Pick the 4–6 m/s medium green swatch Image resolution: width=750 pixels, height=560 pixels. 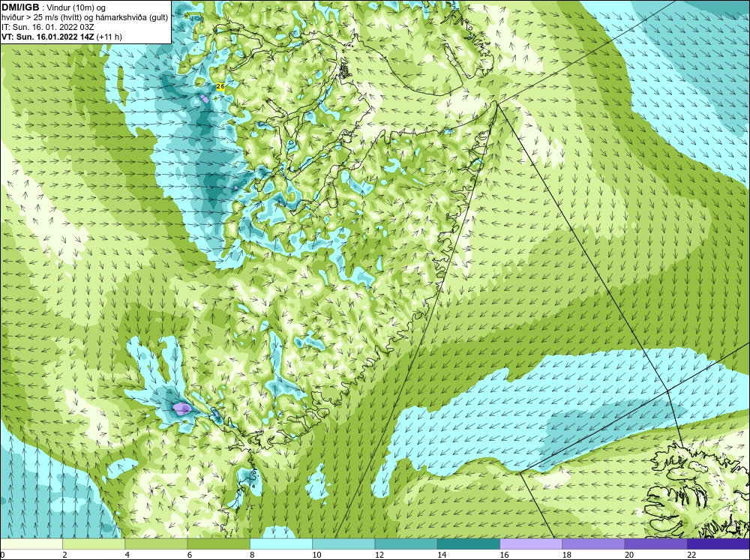[x=156, y=544]
